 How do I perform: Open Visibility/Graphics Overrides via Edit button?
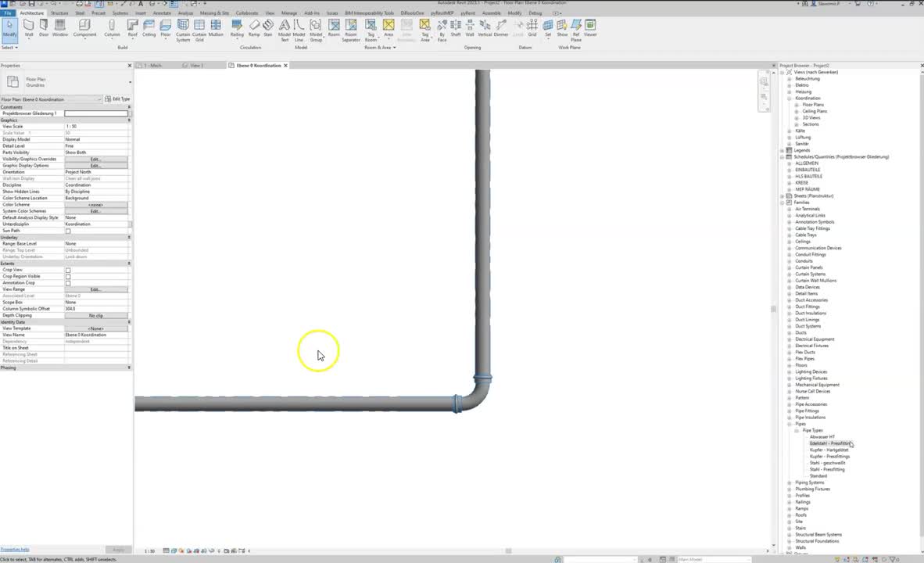coord(95,159)
